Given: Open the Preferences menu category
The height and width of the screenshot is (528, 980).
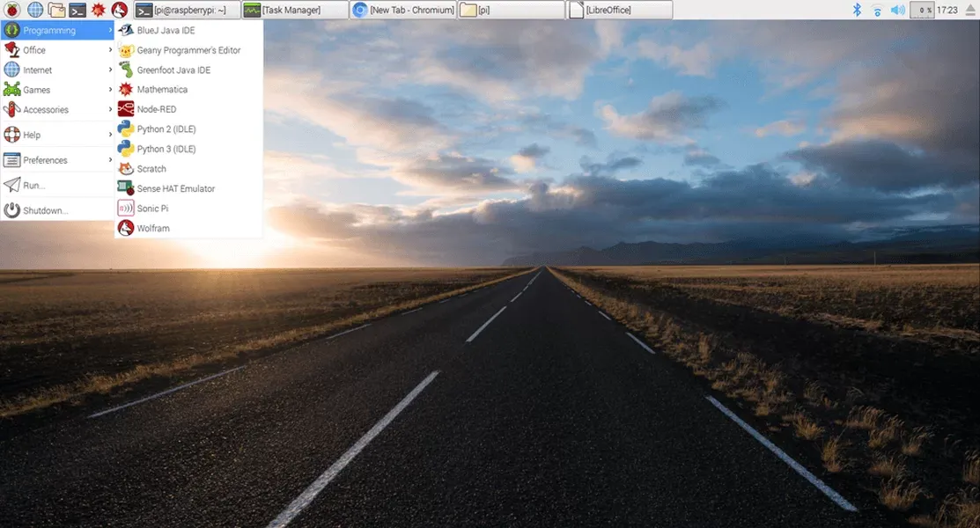Looking at the screenshot, I should 57,160.
